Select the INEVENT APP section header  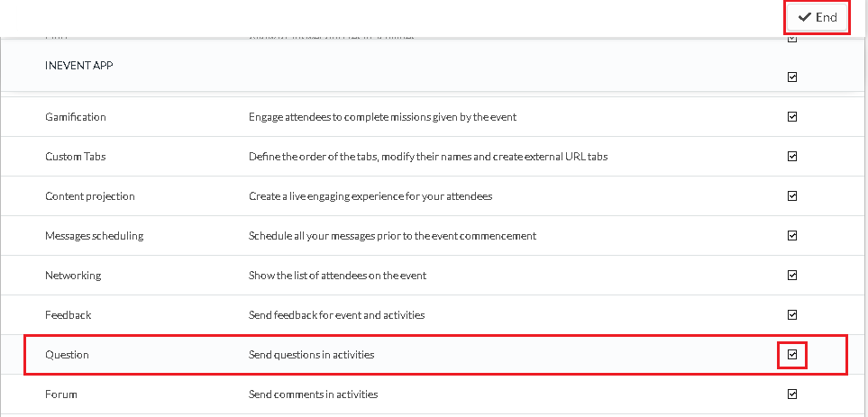79,66
